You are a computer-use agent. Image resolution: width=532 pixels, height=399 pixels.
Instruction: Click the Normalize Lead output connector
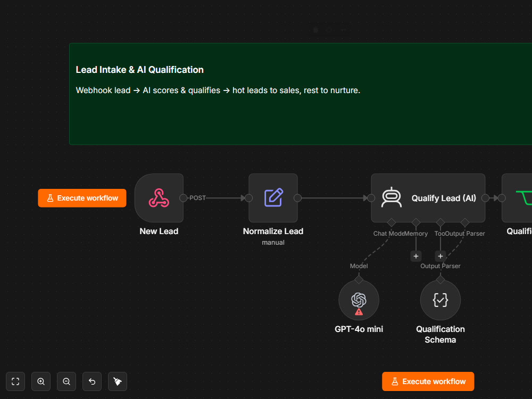pos(297,198)
